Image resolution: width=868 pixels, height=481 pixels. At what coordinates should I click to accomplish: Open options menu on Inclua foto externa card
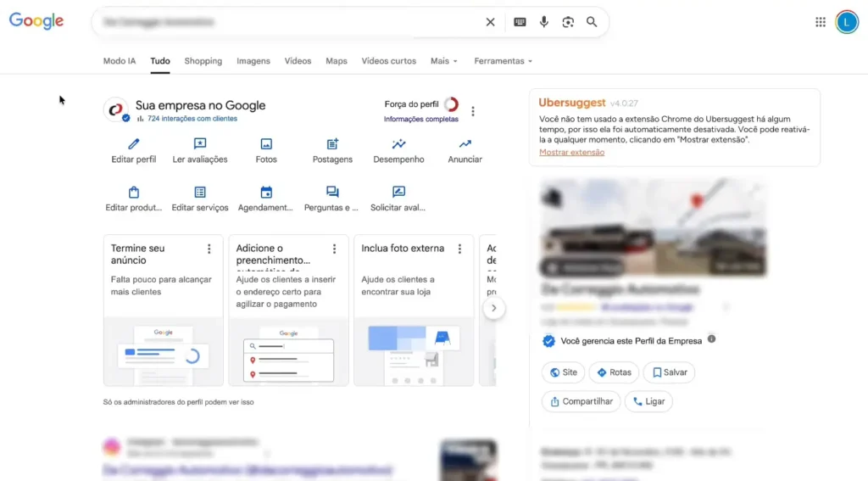(459, 249)
